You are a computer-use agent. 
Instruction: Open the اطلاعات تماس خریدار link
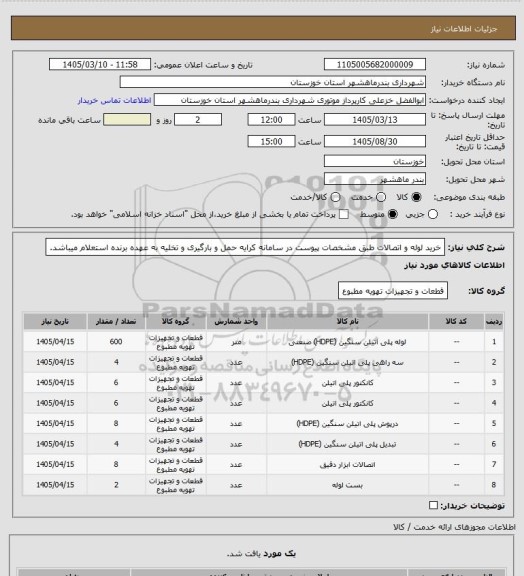pyautogui.click(x=114, y=100)
